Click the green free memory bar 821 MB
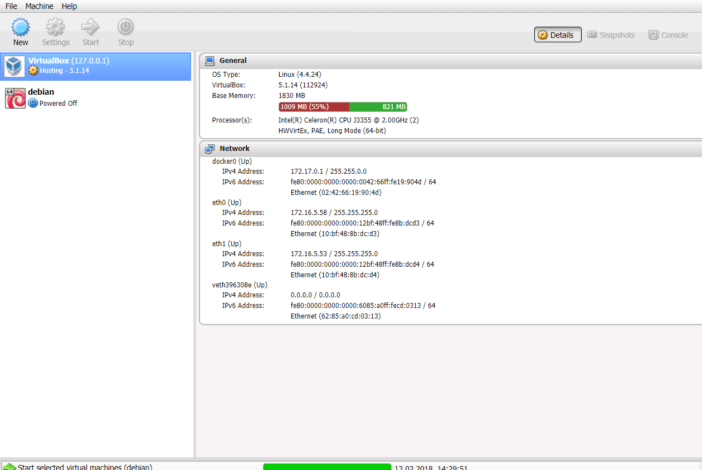This screenshot has width=702, height=470. coord(378,107)
